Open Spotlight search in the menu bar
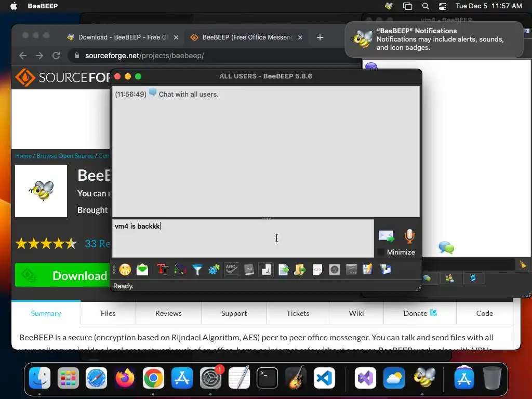 click(425, 6)
